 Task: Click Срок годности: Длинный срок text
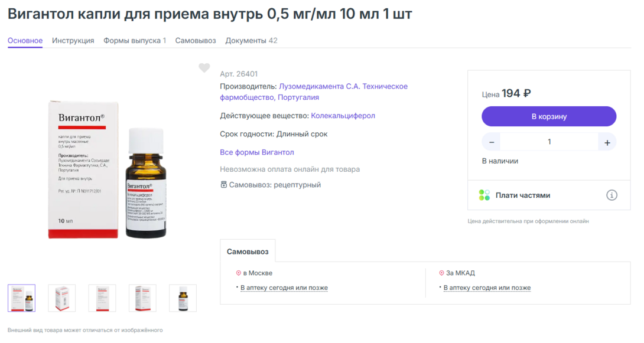click(274, 134)
